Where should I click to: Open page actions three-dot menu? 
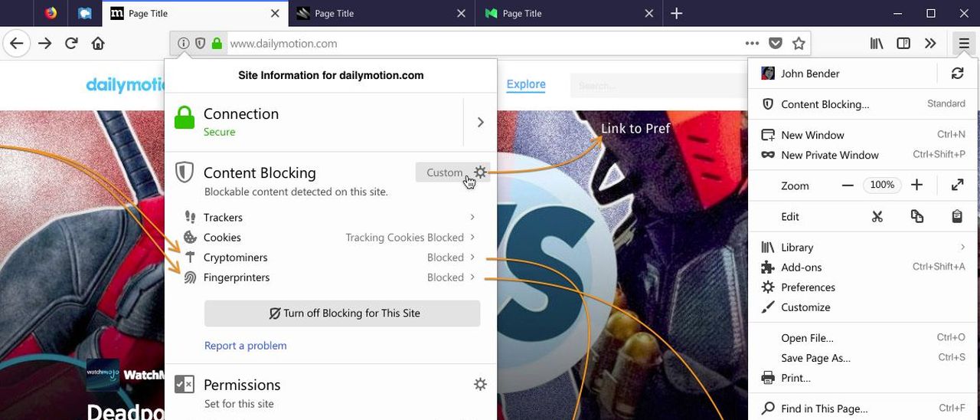tap(753, 44)
